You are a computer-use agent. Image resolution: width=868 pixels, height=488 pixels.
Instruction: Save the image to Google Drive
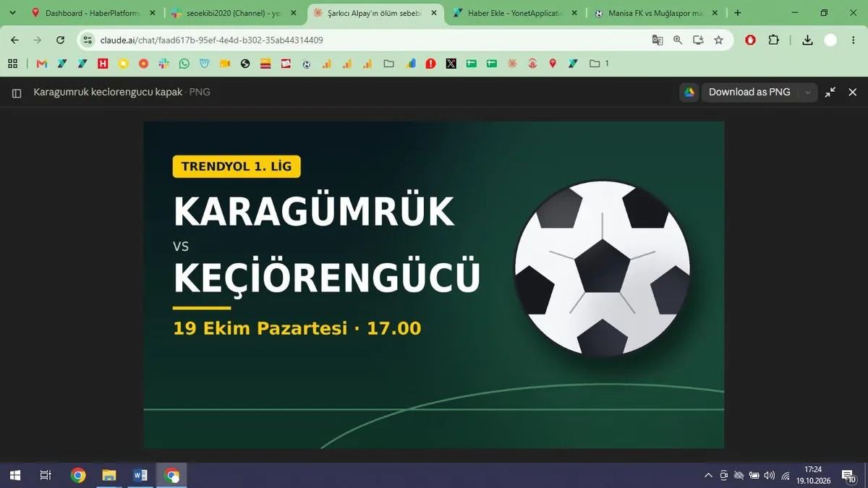[689, 92]
